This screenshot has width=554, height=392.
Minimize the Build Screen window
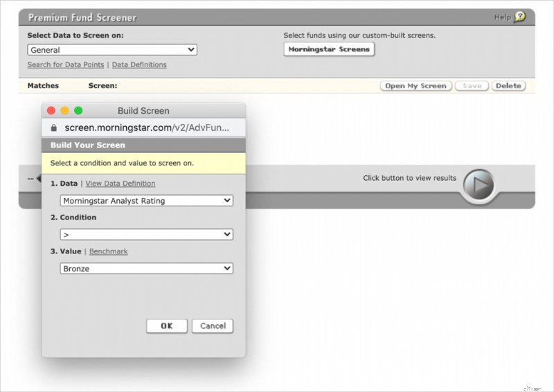tap(64, 111)
